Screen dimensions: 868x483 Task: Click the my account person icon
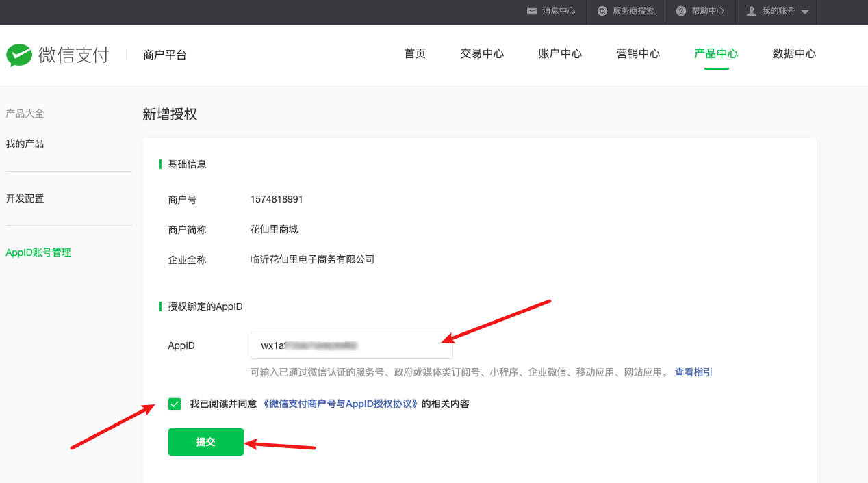coord(752,11)
